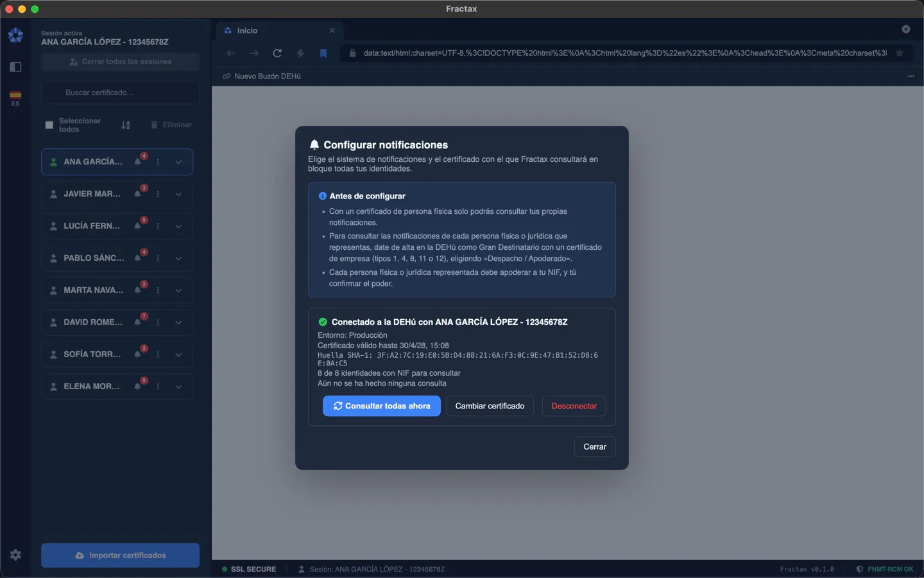Image resolution: width=924 pixels, height=578 pixels.
Task: Add a new tab with plus icon
Action: [906, 29]
